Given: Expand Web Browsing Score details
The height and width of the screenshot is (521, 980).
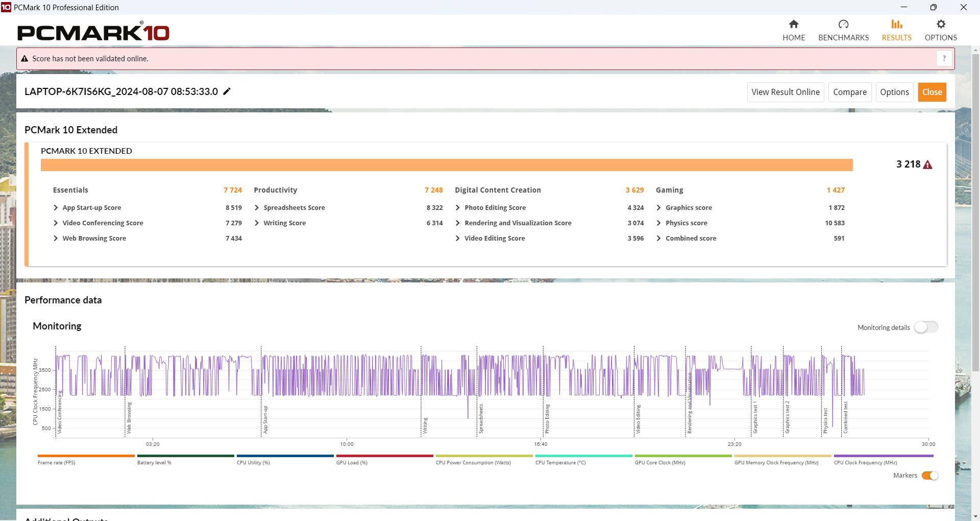Looking at the screenshot, I should [56, 238].
